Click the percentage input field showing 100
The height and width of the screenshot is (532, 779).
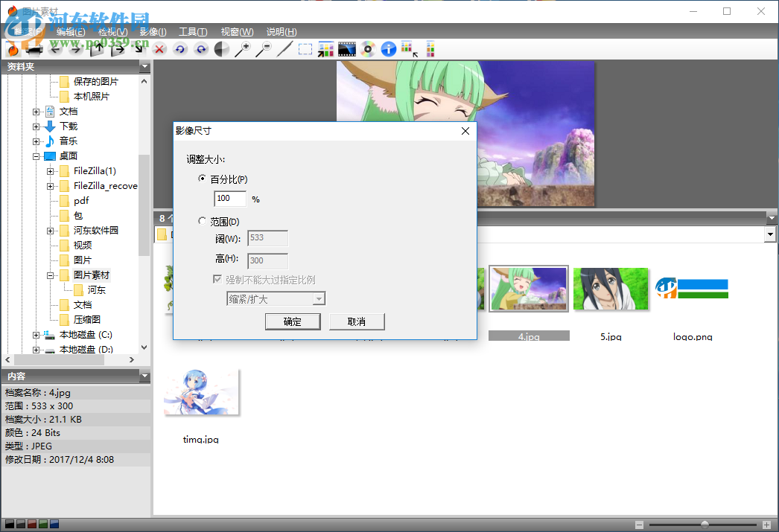[x=230, y=199]
